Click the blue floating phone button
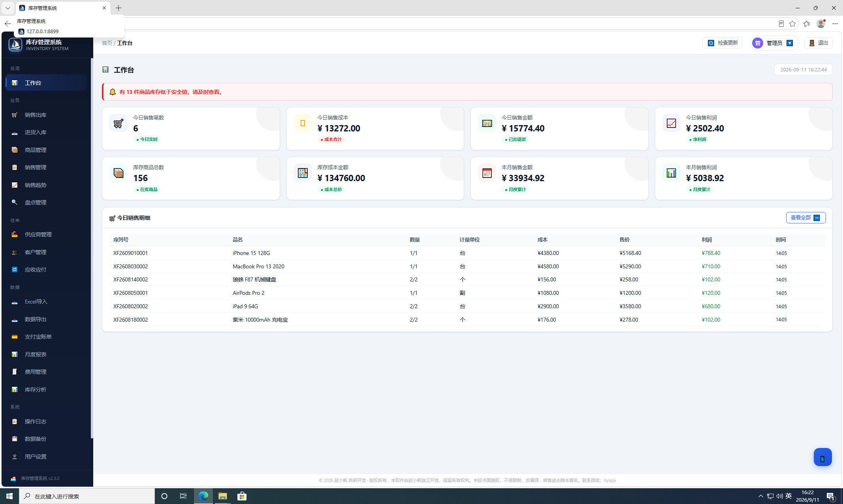The width and height of the screenshot is (843, 504). [822, 457]
